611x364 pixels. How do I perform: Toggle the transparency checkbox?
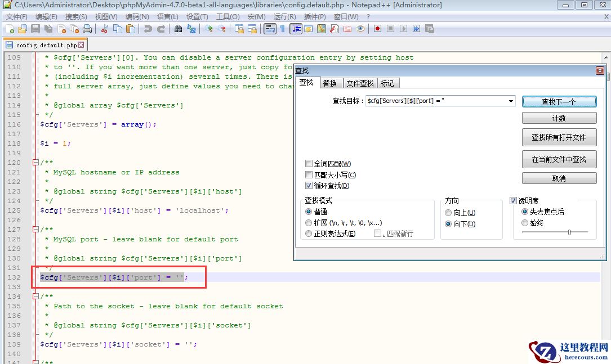click(513, 200)
